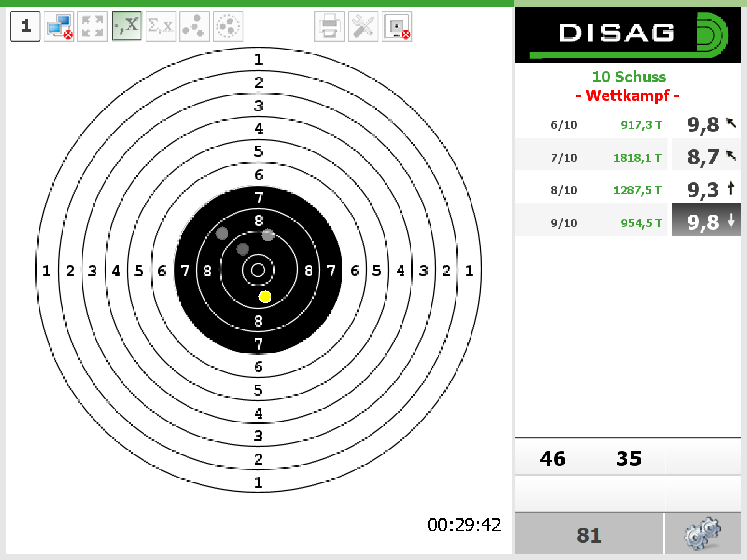Click the shot group scatter icon

pos(194,26)
